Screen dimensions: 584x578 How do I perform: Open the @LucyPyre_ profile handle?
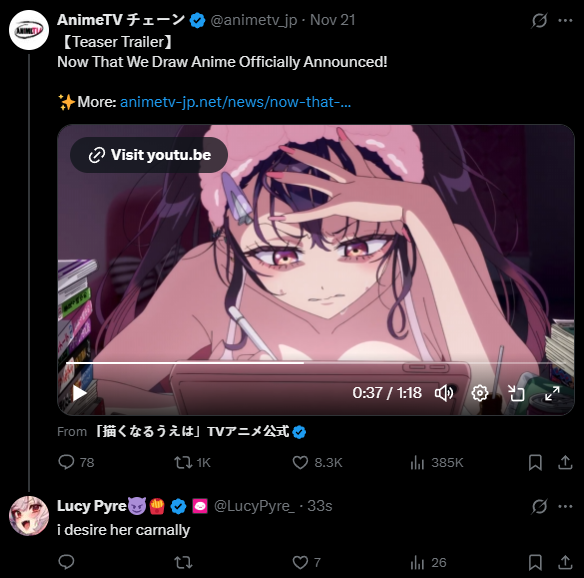(x=254, y=506)
